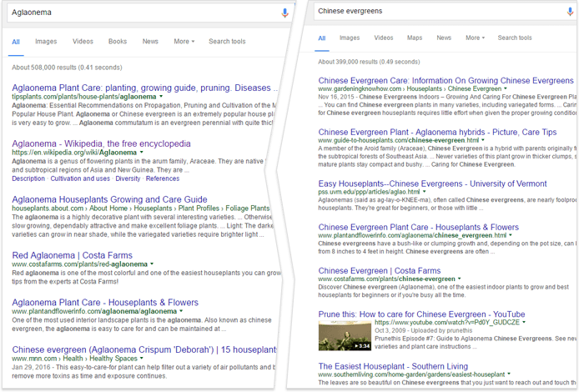
Task: Select All tab in Chinese evergreens search
Action: [322, 38]
